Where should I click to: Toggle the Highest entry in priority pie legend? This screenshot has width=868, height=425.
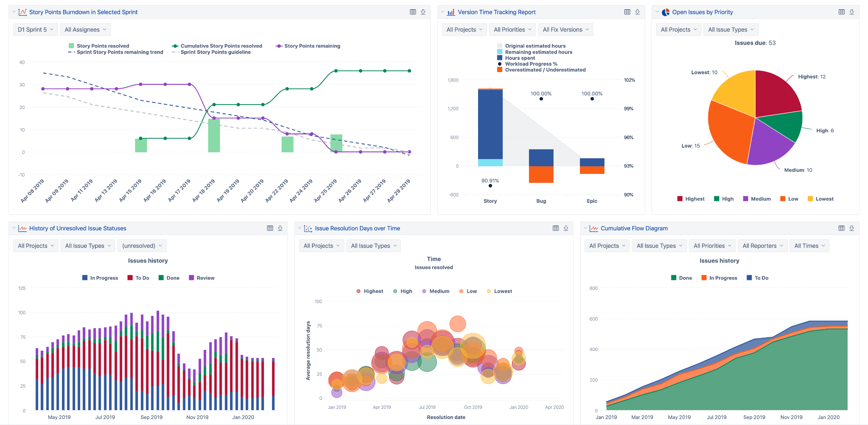pyautogui.click(x=691, y=199)
